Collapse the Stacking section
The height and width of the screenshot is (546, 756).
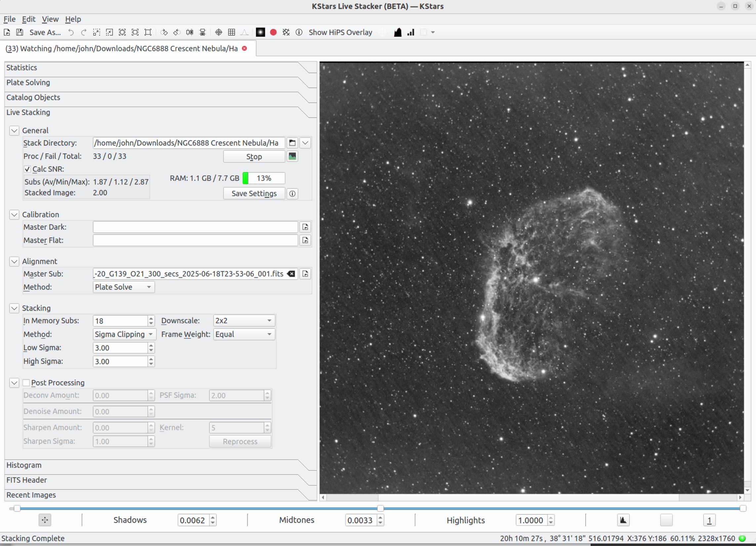coord(14,308)
